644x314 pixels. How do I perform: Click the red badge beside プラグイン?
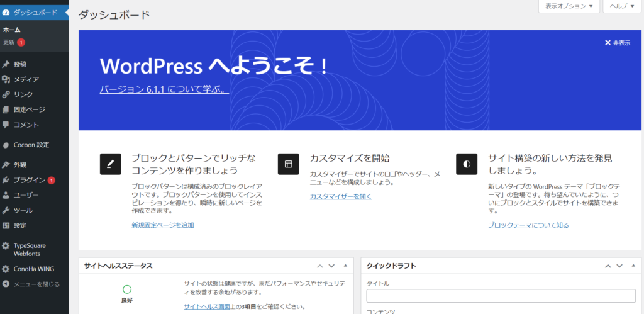(52, 180)
